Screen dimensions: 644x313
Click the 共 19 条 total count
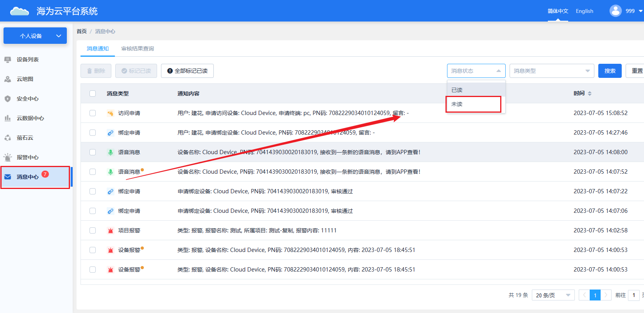(518, 295)
